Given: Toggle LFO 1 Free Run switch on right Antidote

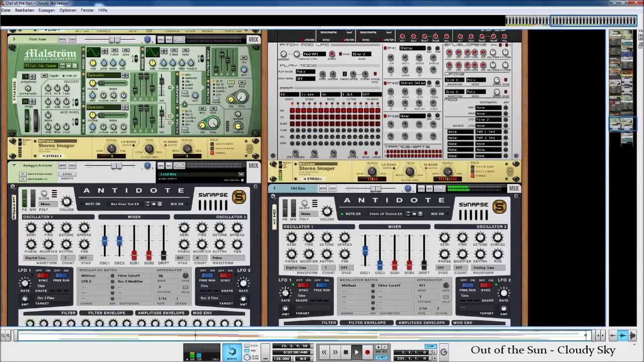Looking at the screenshot, I should click(321, 285).
